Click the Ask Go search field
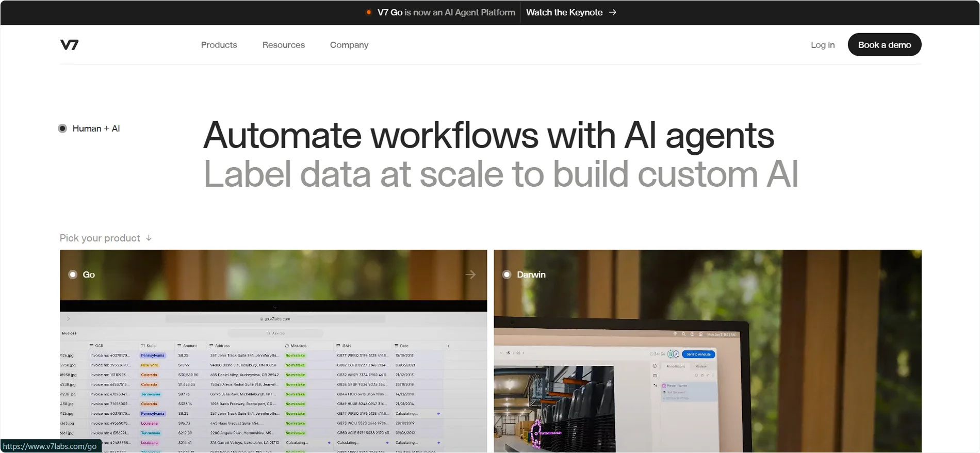 (275, 333)
